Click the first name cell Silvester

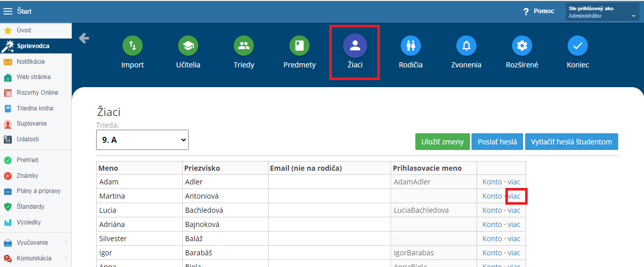point(140,239)
